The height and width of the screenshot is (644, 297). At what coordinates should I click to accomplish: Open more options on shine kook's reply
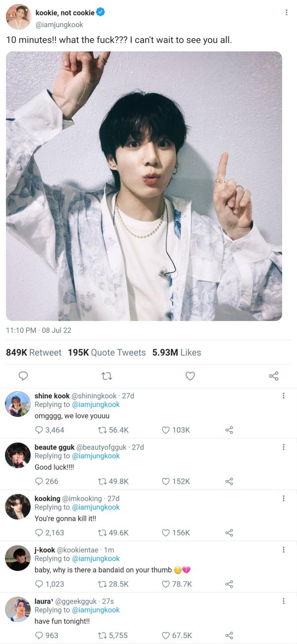[283, 396]
